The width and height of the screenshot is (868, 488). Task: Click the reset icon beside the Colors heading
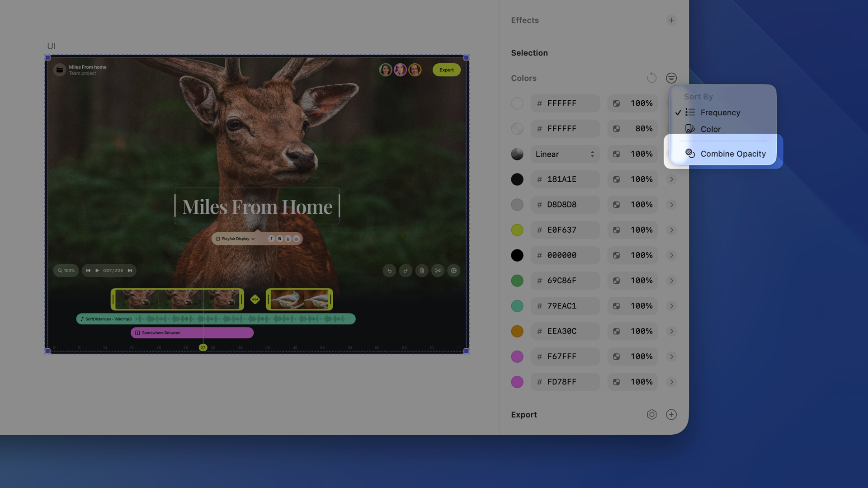click(x=651, y=78)
